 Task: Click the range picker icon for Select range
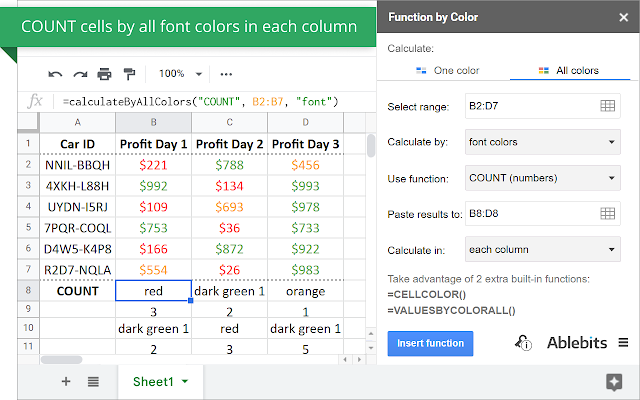pos(607,106)
